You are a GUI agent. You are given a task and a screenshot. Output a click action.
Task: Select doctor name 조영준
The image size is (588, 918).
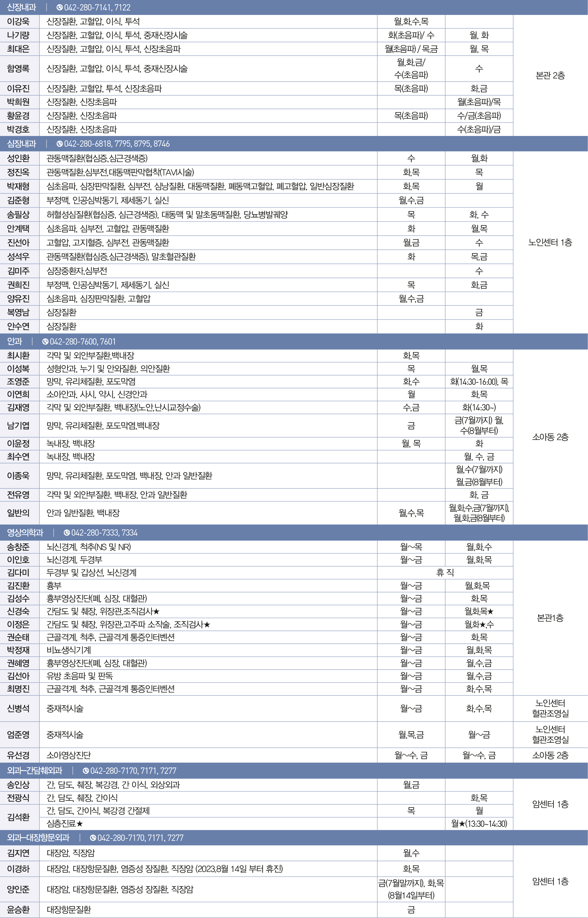point(18,382)
